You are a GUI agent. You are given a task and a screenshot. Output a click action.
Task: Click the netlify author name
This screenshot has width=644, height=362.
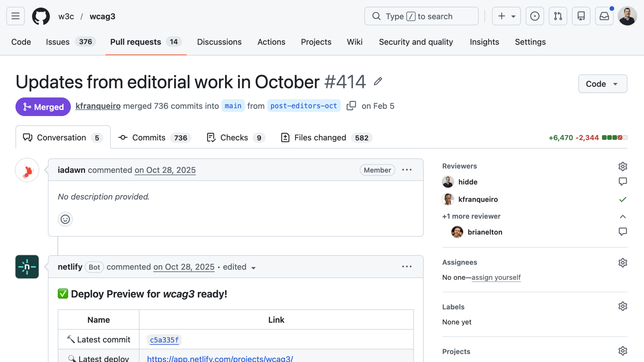tap(70, 267)
